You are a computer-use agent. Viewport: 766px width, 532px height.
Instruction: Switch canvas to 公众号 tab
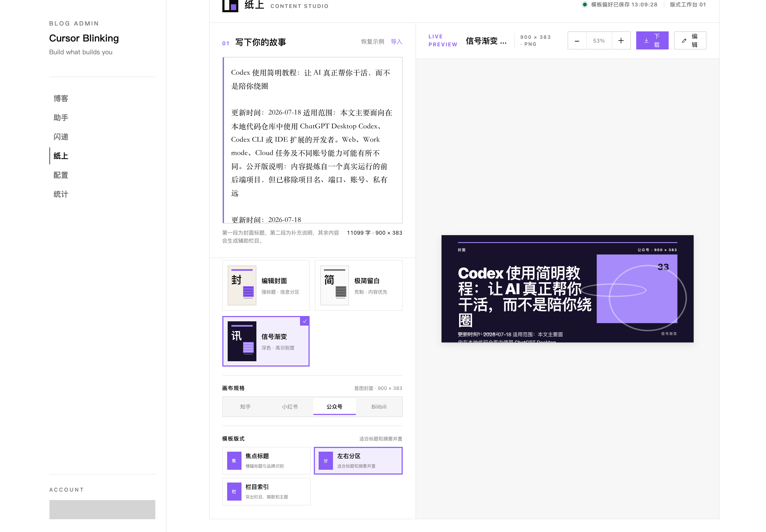coord(334,407)
